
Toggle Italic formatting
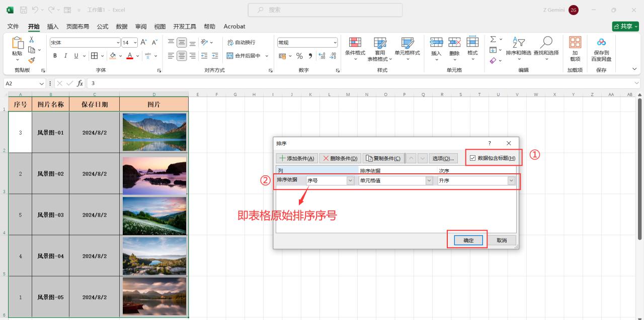pyautogui.click(x=65, y=56)
